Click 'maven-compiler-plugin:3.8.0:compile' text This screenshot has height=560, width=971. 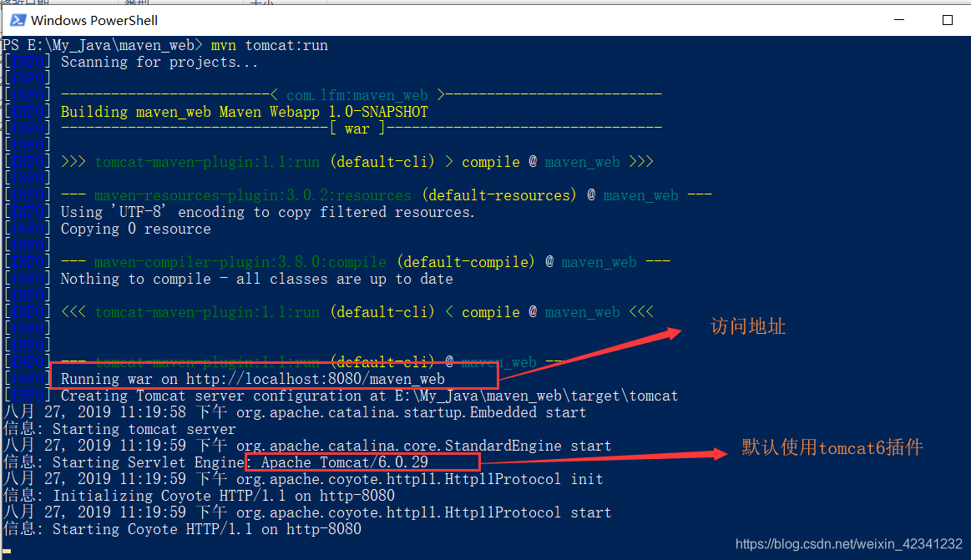240,262
